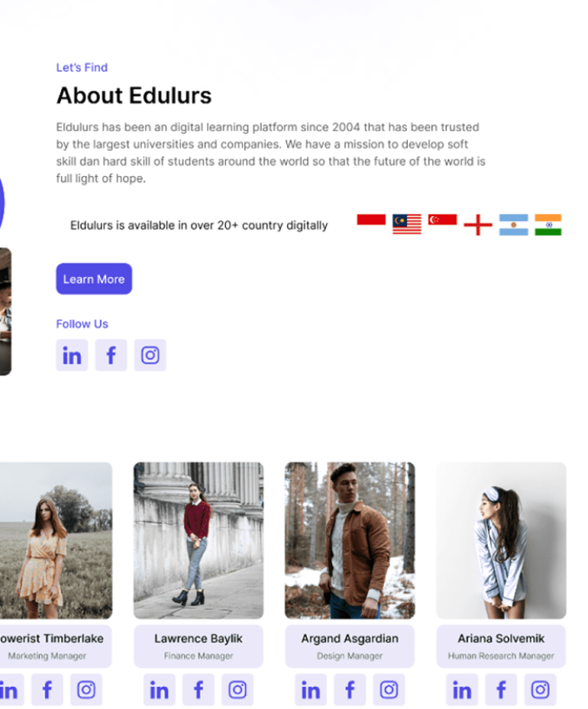Open Instagram under Follow Us
Viewport: 588px width, 709px height.
coord(150,355)
